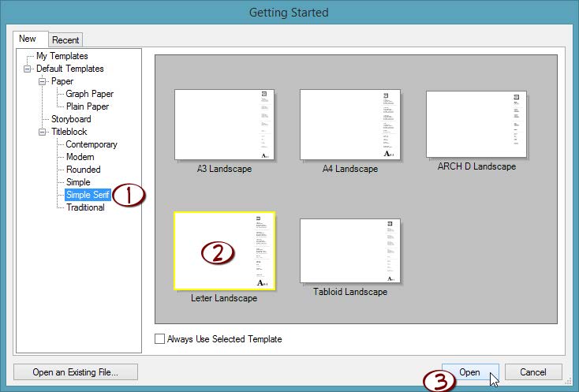Switch to the New tab
The width and height of the screenshot is (579, 392).
coord(28,39)
